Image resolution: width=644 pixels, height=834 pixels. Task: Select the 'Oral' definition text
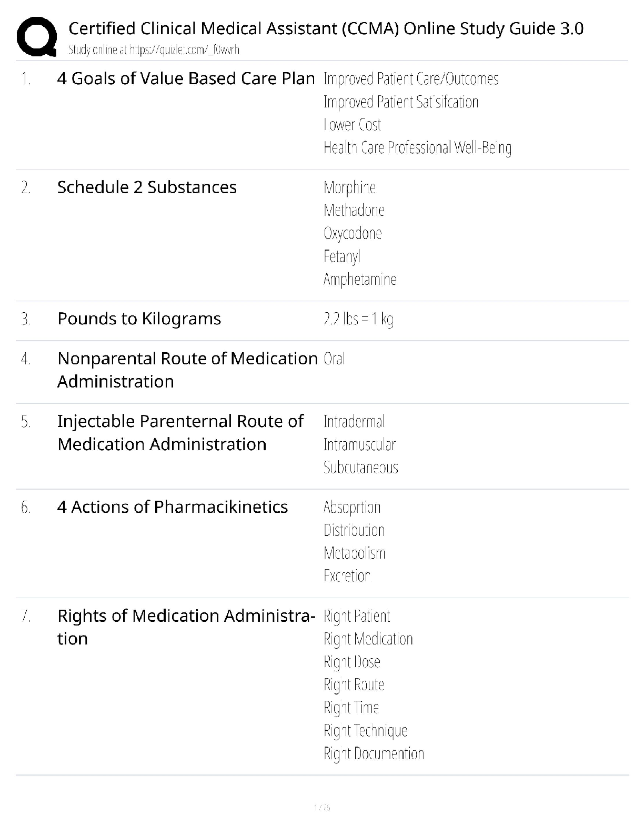tap(334, 359)
